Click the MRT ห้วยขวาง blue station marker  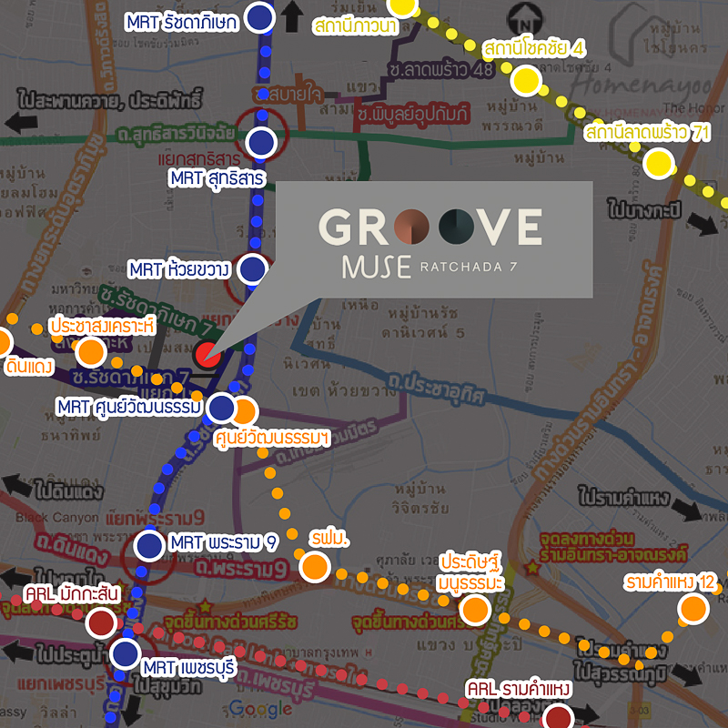click(253, 268)
